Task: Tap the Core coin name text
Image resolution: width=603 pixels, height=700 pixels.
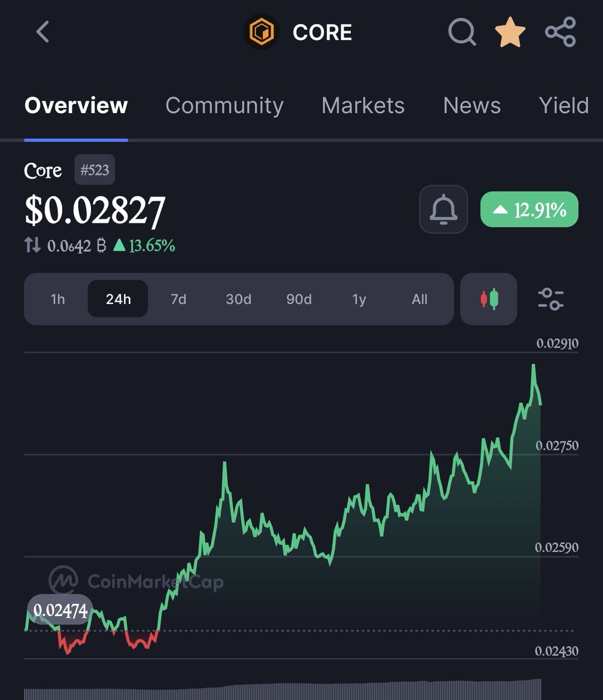Action: pyautogui.click(x=43, y=171)
